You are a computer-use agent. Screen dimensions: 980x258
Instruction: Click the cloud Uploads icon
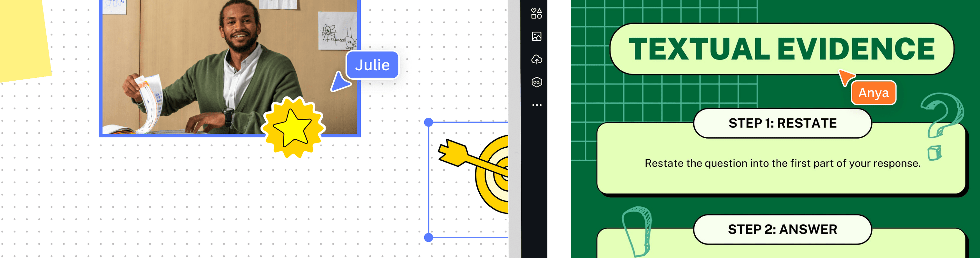pos(536,59)
